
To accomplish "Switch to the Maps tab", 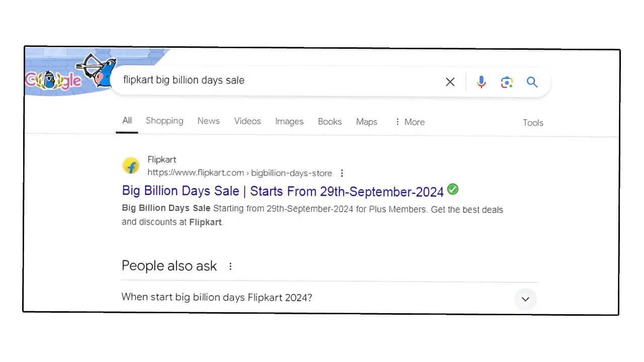I will pyautogui.click(x=366, y=122).
